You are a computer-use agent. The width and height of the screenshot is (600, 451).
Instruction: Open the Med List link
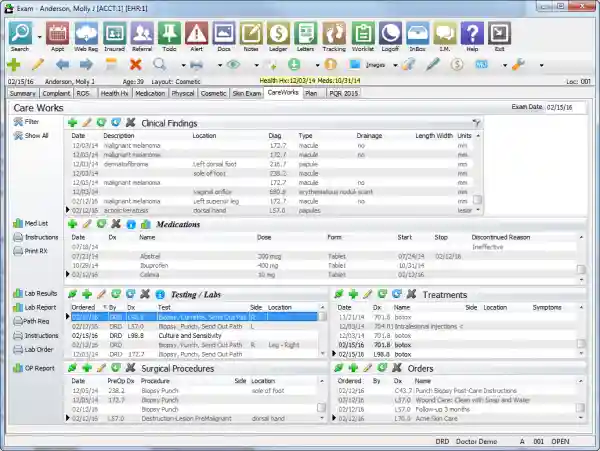click(x=31, y=223)
